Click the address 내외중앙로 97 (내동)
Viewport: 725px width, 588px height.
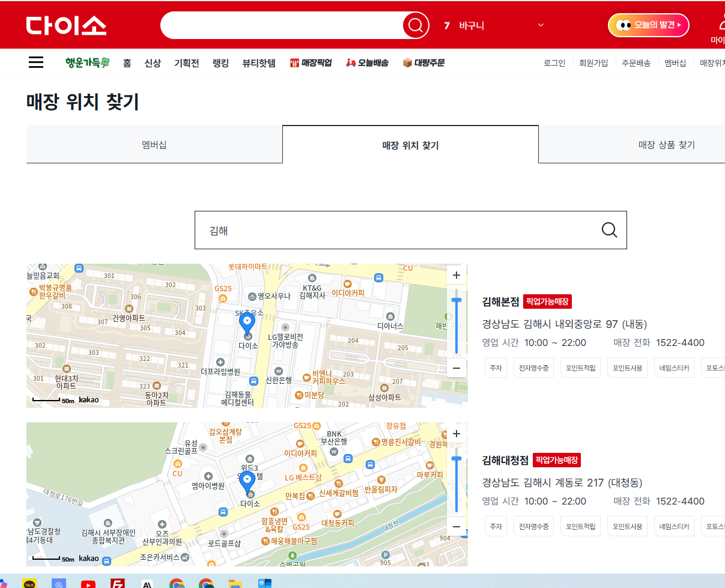click(565, 324)
